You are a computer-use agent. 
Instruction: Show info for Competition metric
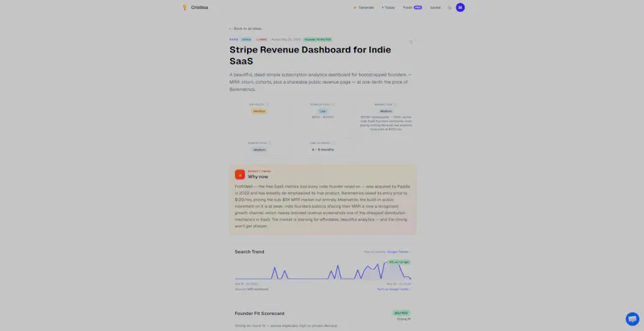pyautogui.click(x=270, y=143)
